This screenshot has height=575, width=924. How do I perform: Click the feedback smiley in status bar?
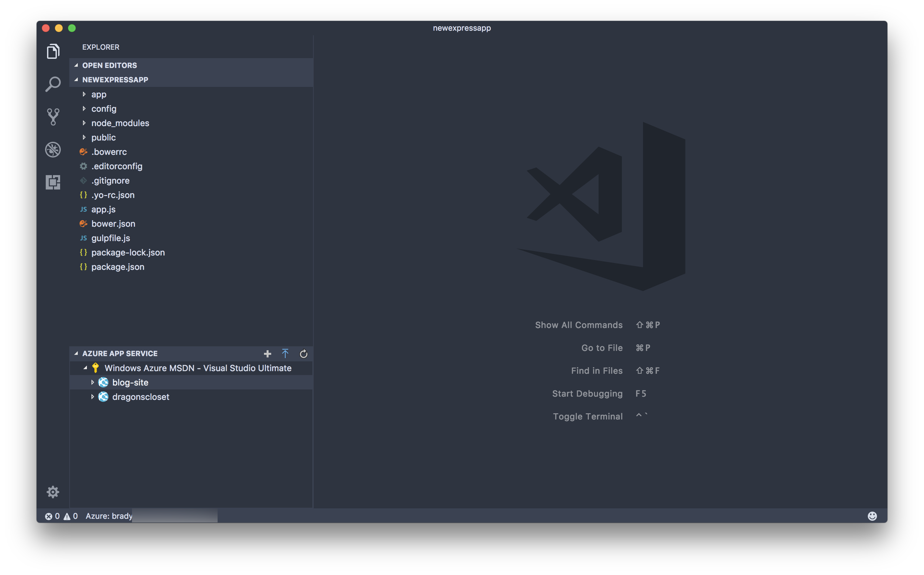tap(872, 516)
